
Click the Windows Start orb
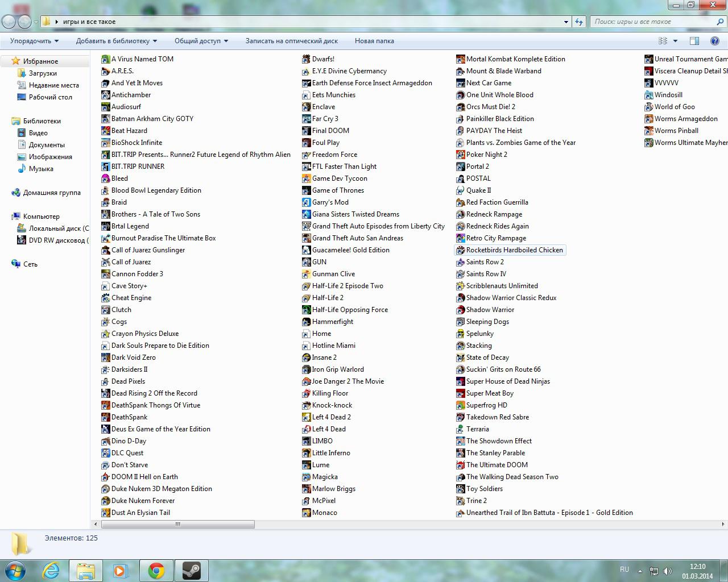15,571
